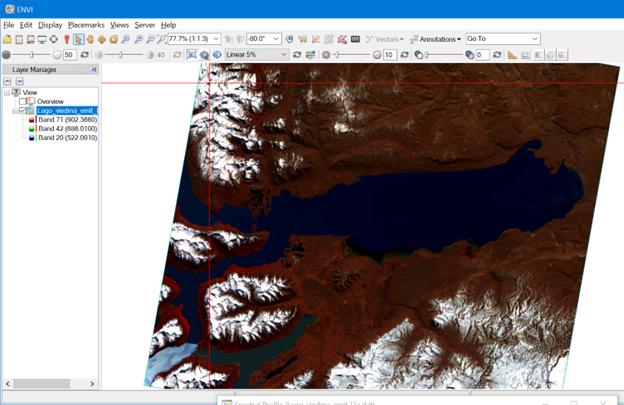Open the File menu
The image size is (624, 405).
point(8,25)
